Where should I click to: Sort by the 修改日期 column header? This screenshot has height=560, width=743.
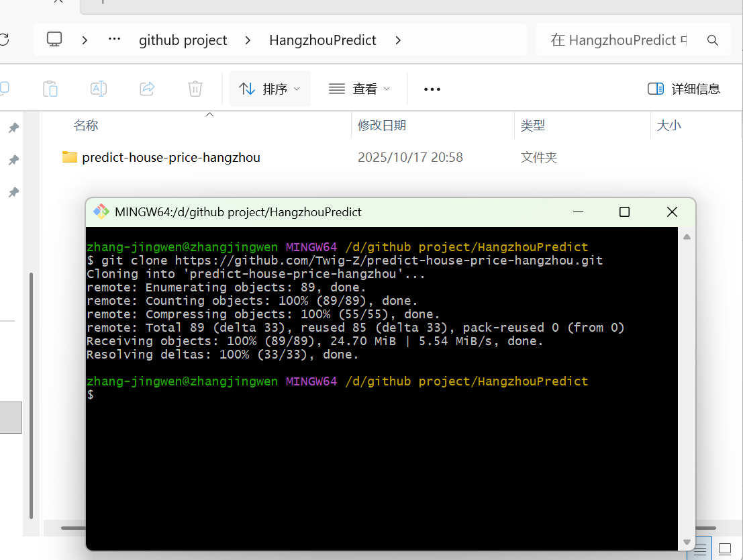(382, 125)
